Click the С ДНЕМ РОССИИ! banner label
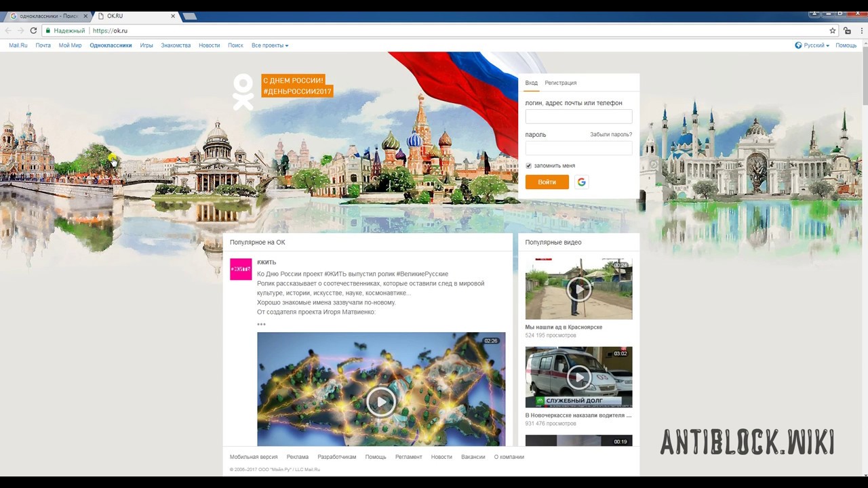Viewport: 868px width, 488px height. pyautogui.click(x=293, y=80)
